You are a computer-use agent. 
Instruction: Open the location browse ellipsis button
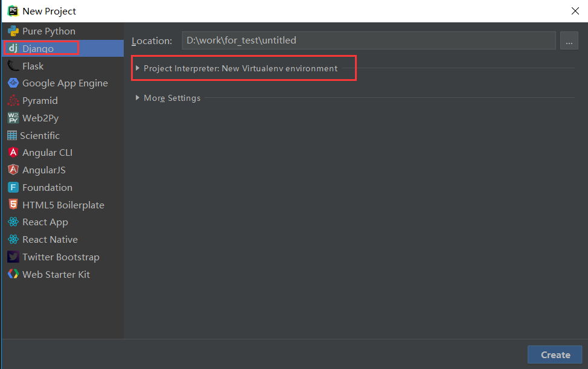(569, 40)
